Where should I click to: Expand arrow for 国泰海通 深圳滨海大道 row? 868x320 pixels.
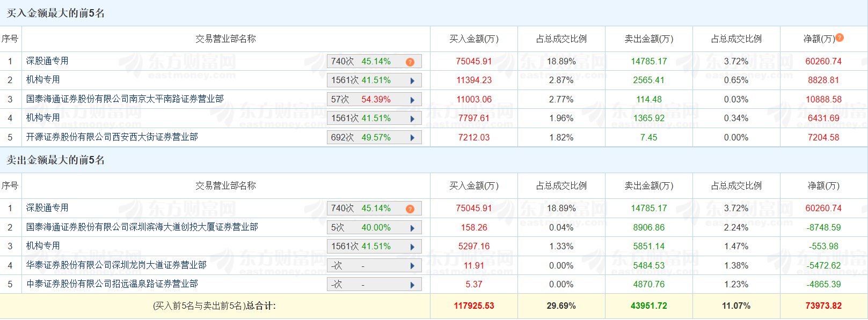click(412, 228)
